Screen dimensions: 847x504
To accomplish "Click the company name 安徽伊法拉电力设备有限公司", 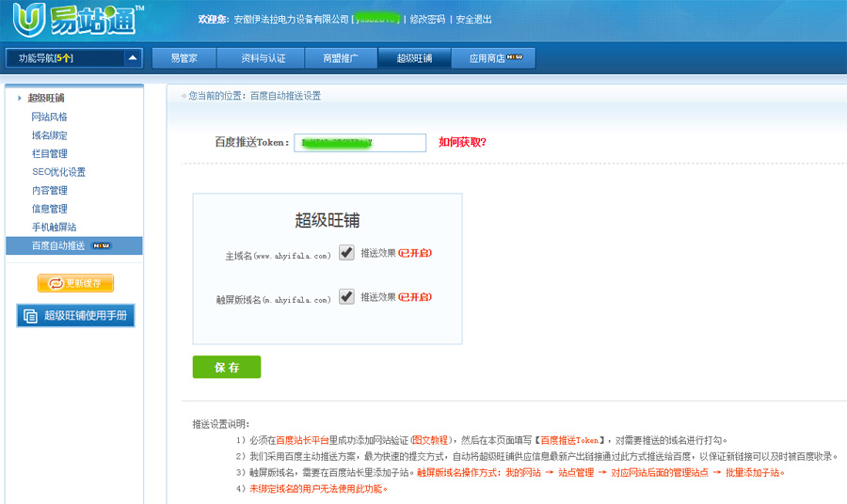I will [x=291, y=20].
